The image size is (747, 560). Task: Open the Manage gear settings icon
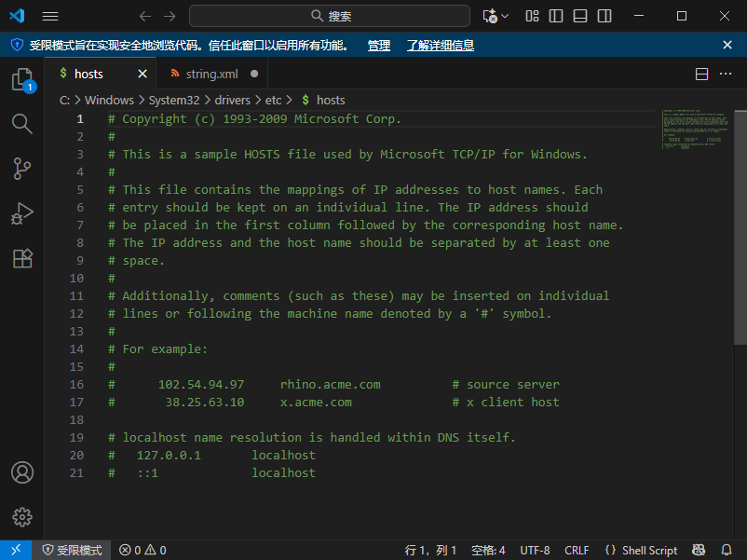(21, 517)
